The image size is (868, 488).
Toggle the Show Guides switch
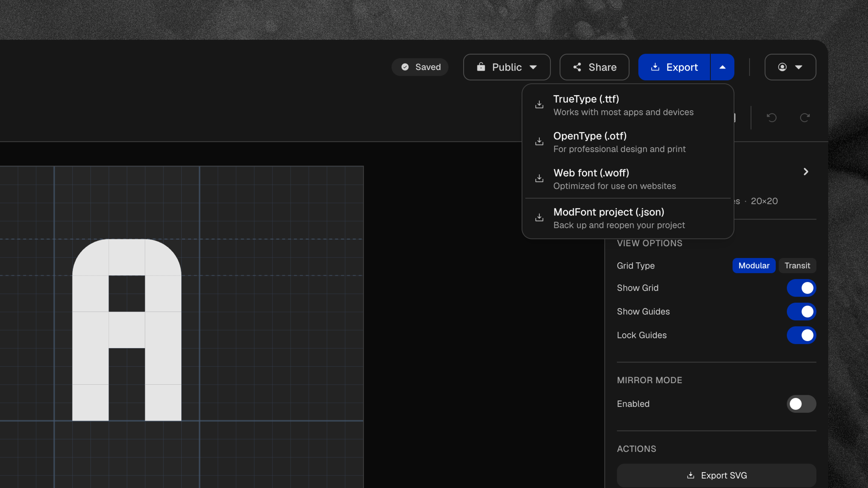click(x=801, y=312)
